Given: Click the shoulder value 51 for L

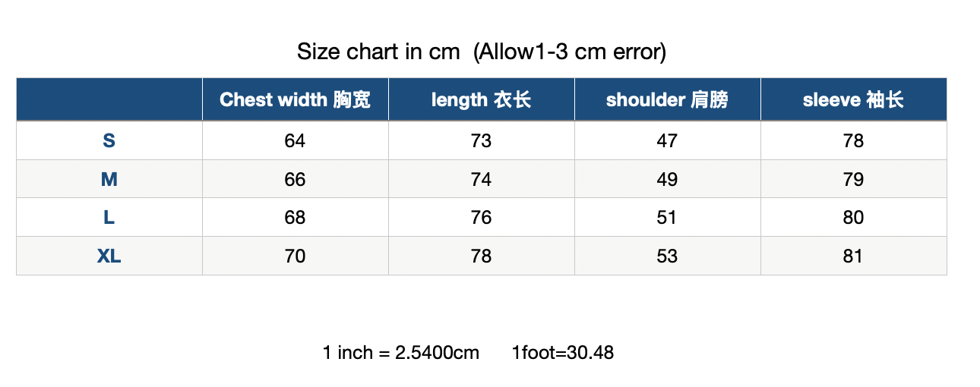Looking at the screenshot, I should 667,218.
